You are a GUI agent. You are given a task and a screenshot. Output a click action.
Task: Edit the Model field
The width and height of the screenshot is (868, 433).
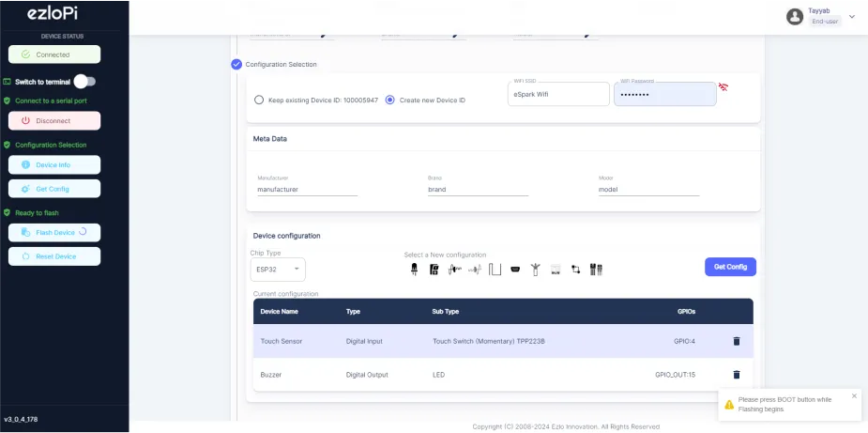pos(648,189)
